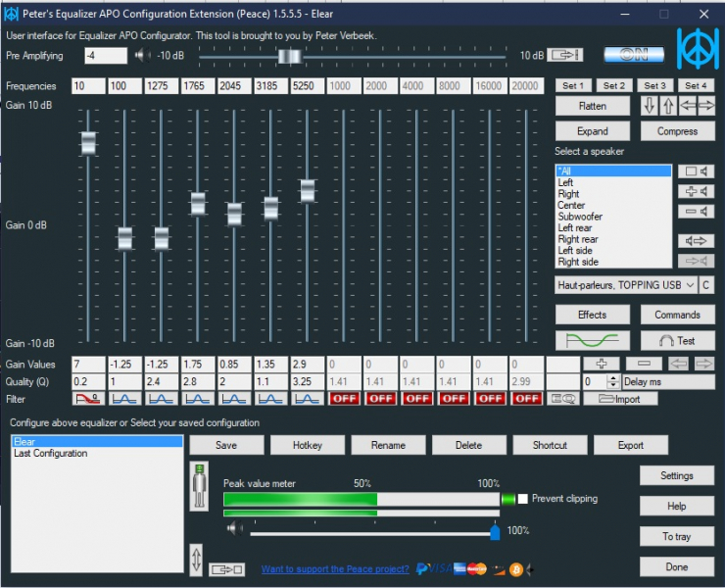
Task: Click the speaker selection icon beside *All
Action: coord(696,171)
